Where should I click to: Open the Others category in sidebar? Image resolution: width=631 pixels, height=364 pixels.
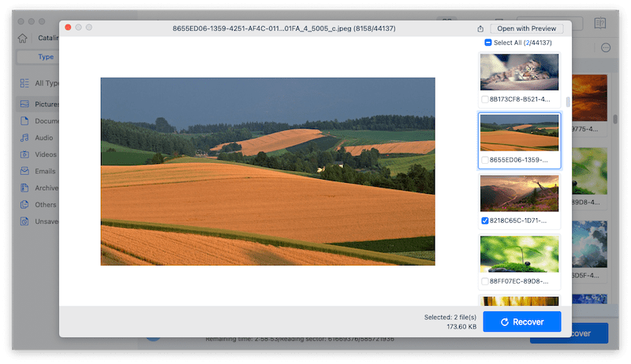point(38,205)
